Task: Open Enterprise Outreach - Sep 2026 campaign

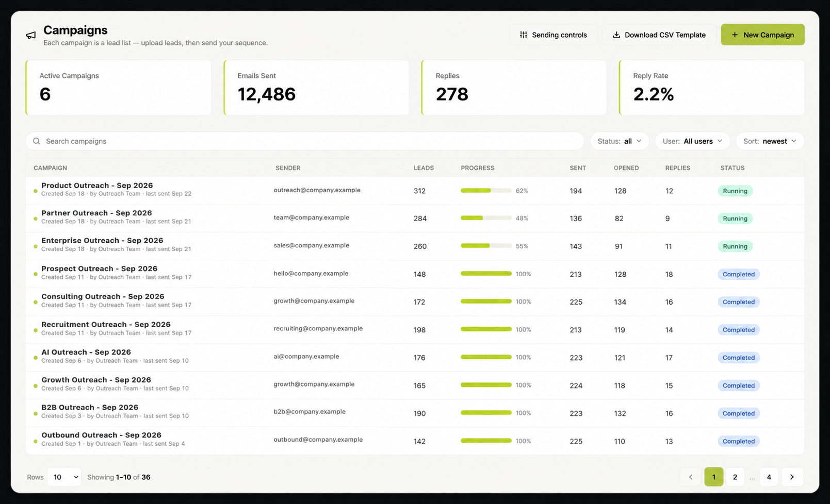Action: pos(102,241)
